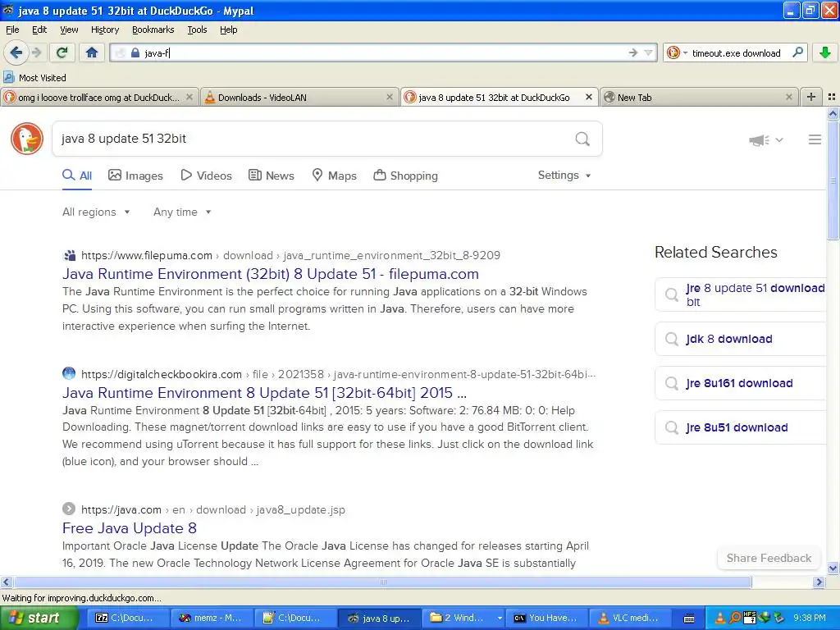Open the Help menu
Image resolution: width=840 pixels, height=630 pixels.
(228, 30)
